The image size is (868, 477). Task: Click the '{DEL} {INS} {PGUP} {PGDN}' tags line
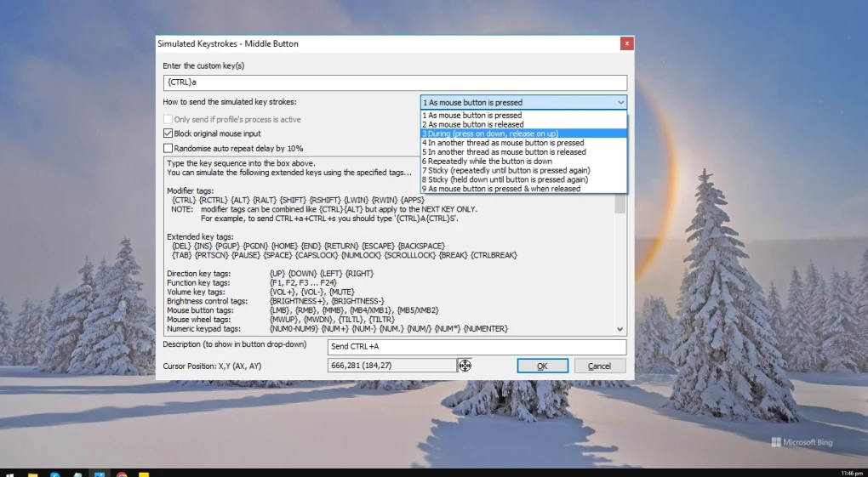[309, 246]
